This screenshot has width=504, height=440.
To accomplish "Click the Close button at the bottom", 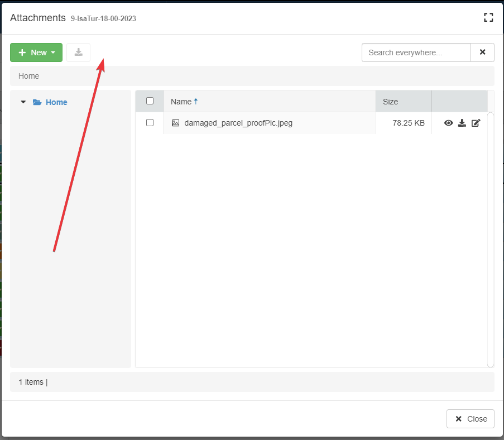I will [471, 419].
